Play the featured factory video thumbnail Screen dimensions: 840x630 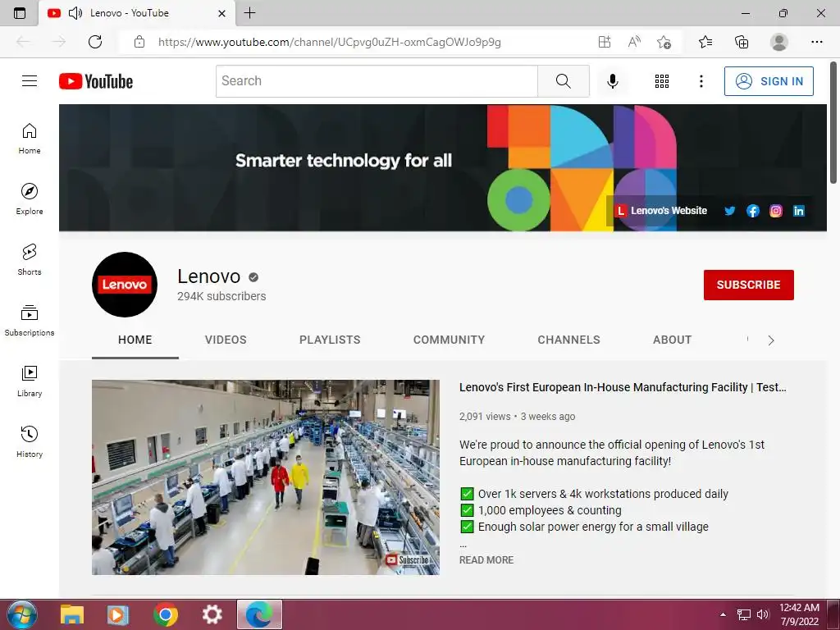(x=266, y=477)
